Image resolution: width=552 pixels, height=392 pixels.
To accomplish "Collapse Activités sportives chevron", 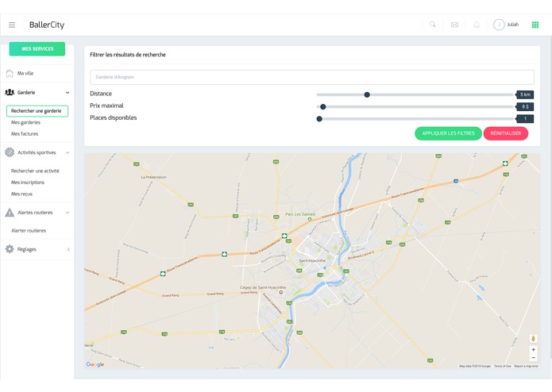I will [68, 152].
